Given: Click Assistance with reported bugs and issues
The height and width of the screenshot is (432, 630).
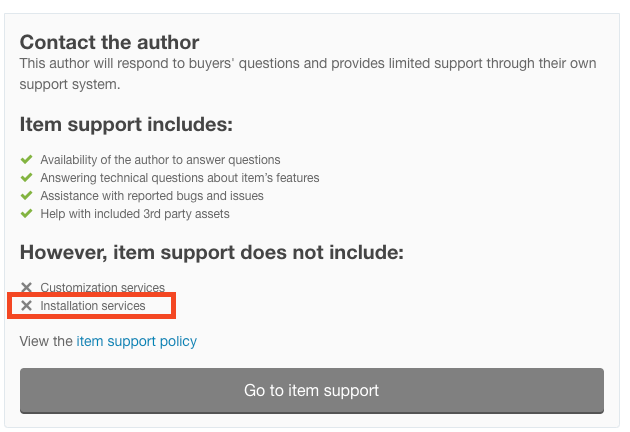Looking at the screenshot, I should pos(152,196).
